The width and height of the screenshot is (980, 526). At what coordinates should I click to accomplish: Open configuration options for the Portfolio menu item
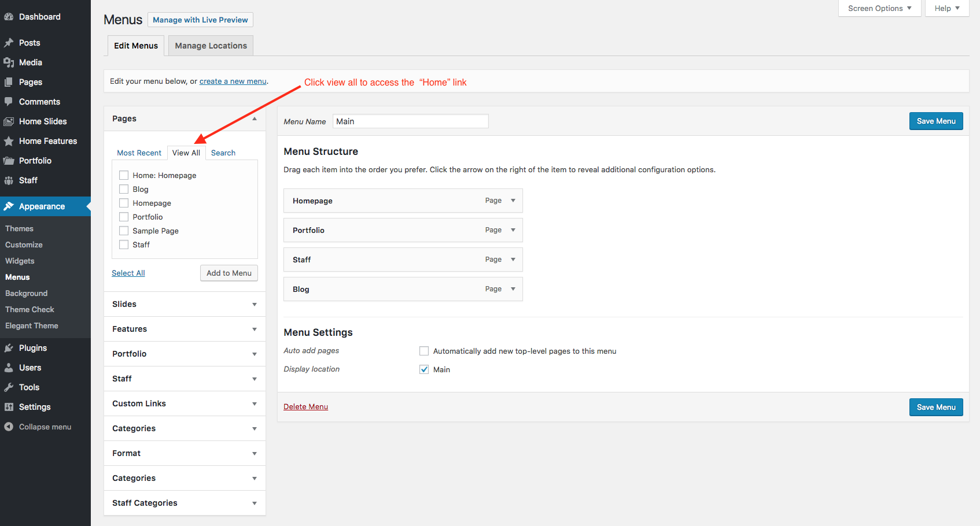click(x=513, y=229)
